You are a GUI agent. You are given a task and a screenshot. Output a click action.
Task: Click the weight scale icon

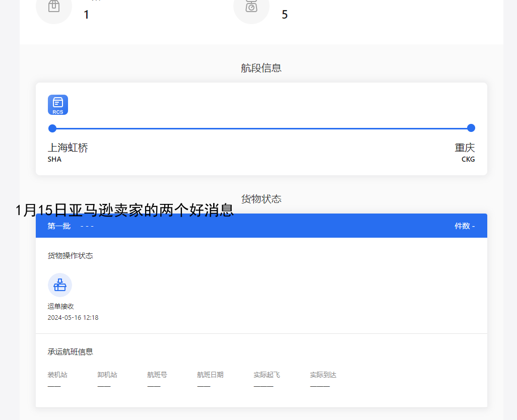click(x=251, y=7)
